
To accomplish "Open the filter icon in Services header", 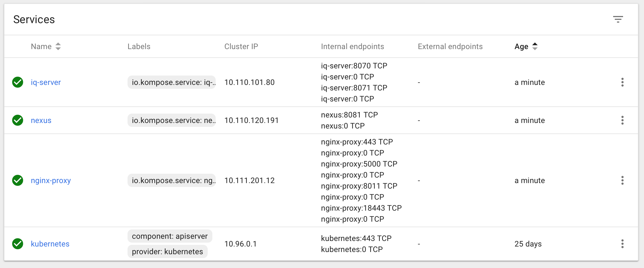I will (618, 19).
